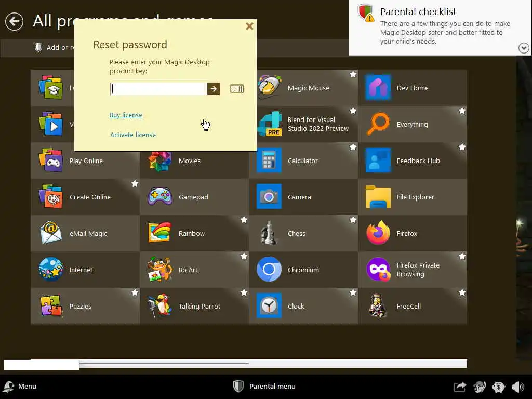Open the Everything search icon
This screenshot has width=532, height=399.
click(x=378, y=124)
